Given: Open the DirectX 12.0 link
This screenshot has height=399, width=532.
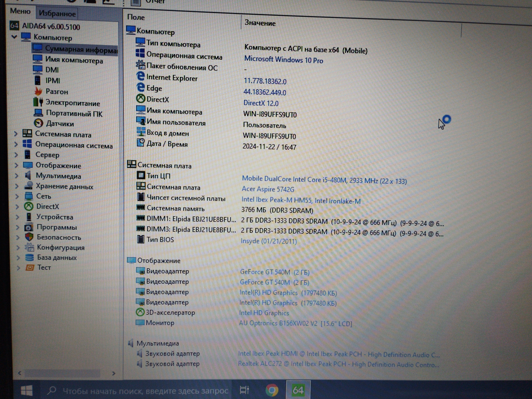Looking at the screenshot, I should click(261, 103).
